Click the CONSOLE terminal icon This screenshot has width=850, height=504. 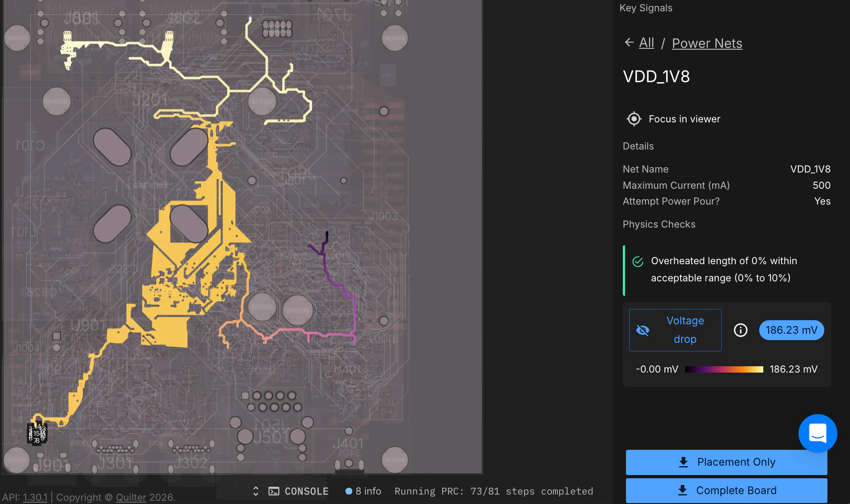pyautogui.click(x=274, y=491)
